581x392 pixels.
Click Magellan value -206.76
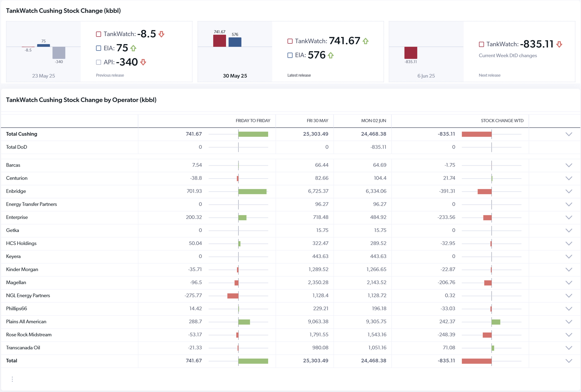[x=446, y=283]
